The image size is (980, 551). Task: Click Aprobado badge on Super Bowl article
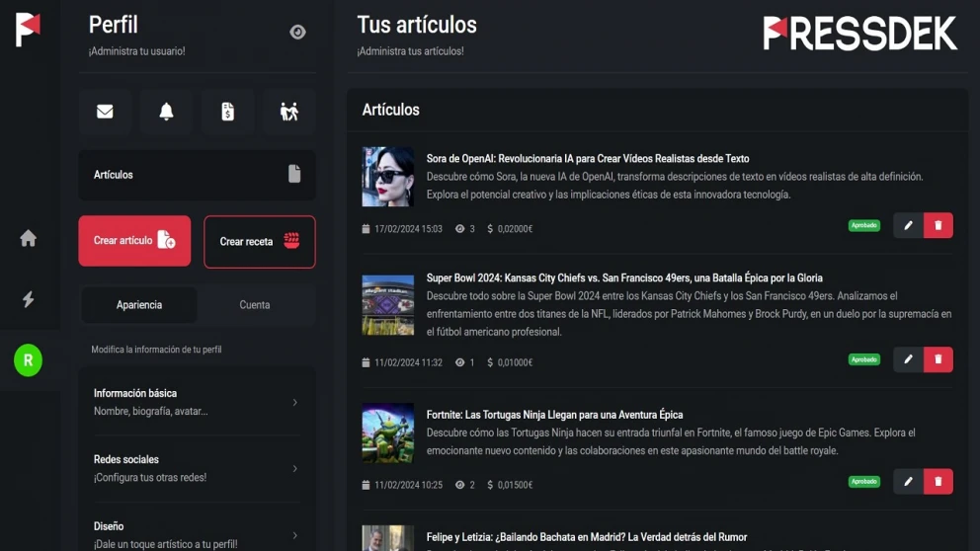864,359
